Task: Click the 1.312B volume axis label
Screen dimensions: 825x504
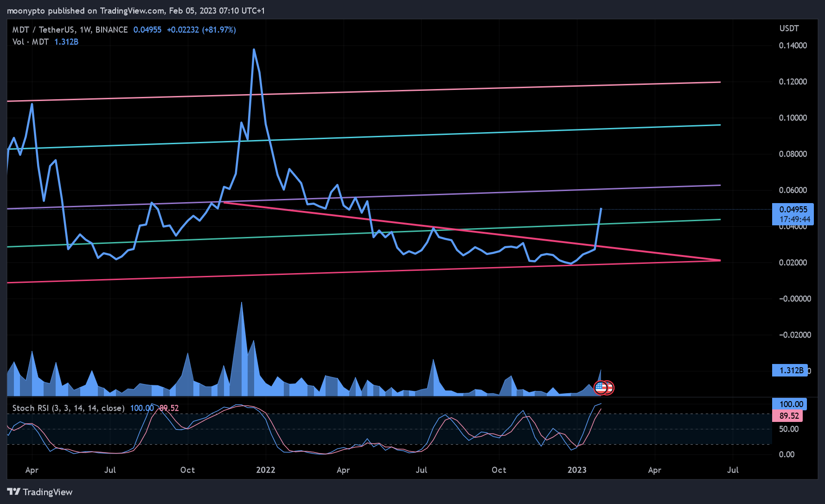Action: (790, 370)
